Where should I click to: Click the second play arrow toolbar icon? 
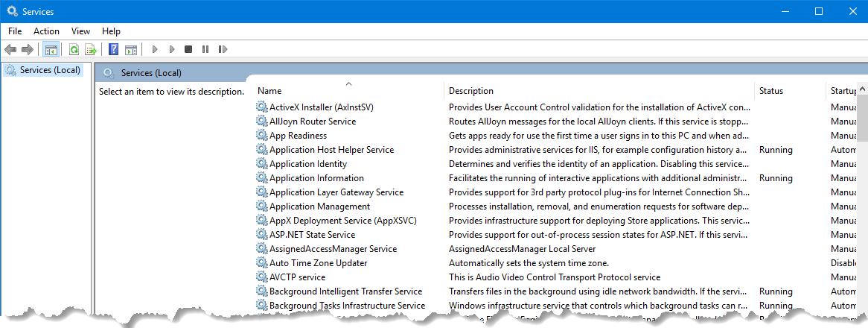(x=172, y=50)
